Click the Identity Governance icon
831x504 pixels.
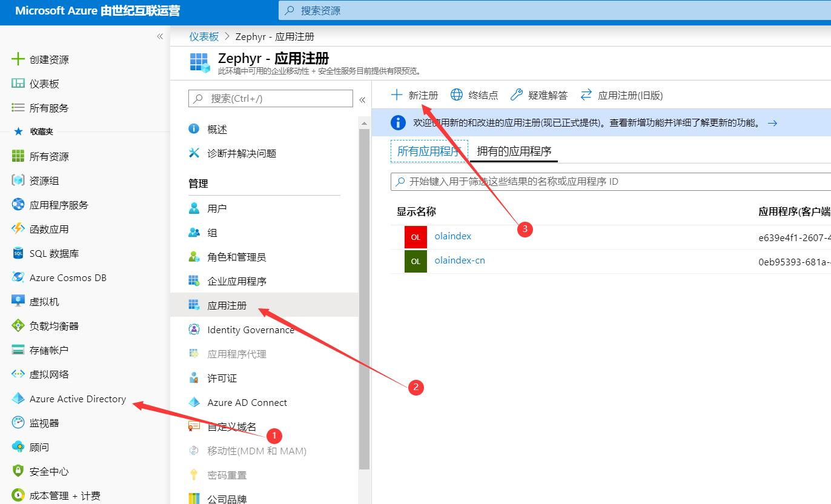[194, 330]
